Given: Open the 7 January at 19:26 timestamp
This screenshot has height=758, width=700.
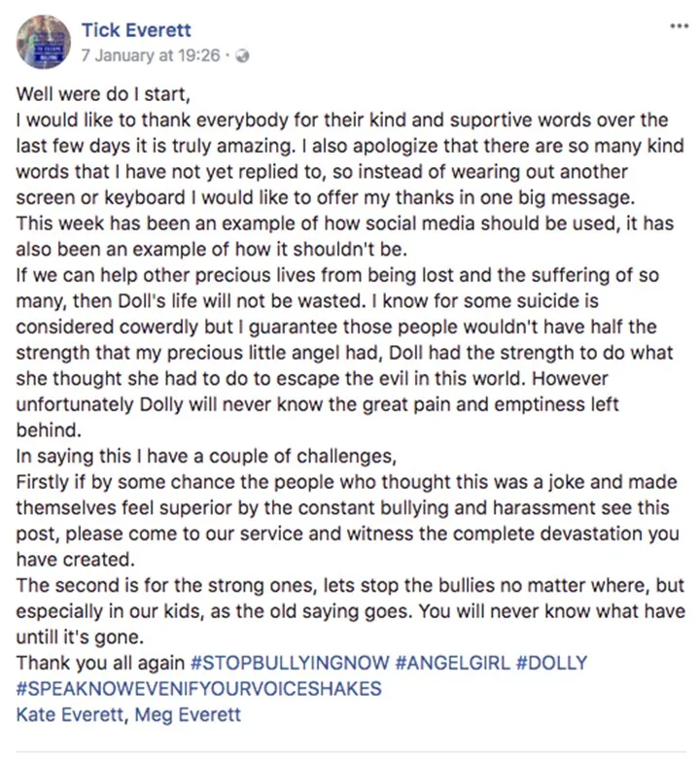Looking at the screenshot, I should click(x=151, y=55).
